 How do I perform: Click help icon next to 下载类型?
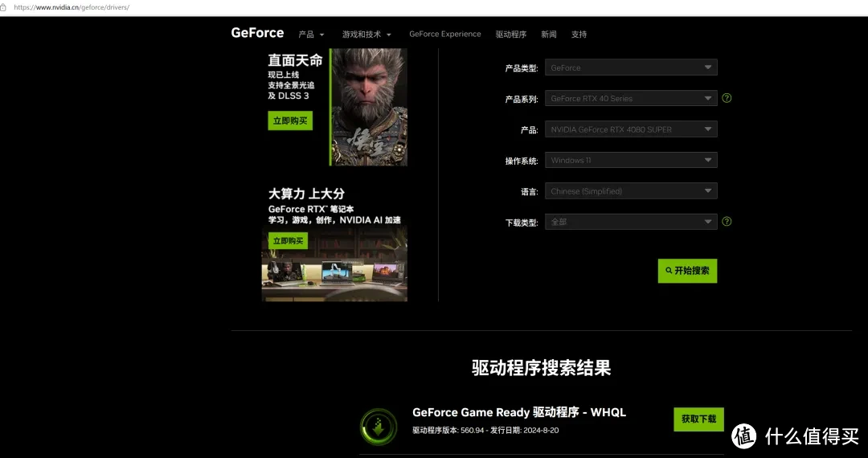[x=727, y=221]
